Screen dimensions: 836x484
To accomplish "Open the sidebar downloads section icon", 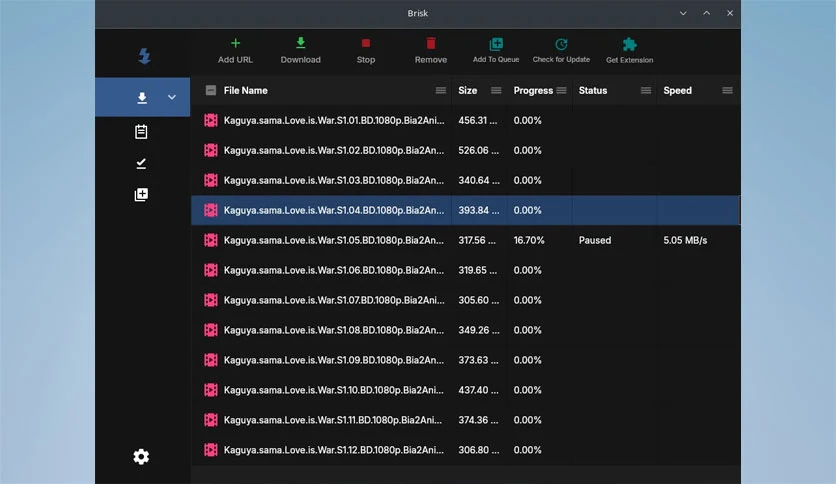I will pos(142,98).
